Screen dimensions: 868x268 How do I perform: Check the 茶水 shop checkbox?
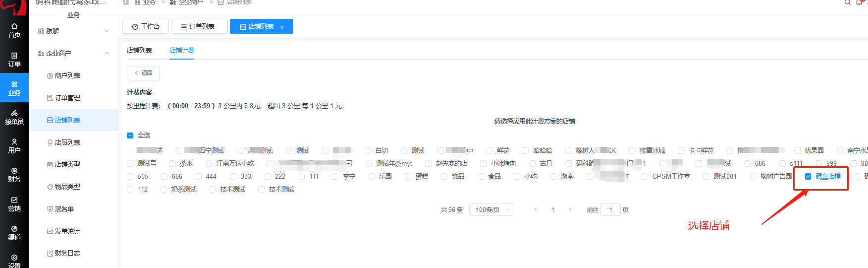point(173,163)
